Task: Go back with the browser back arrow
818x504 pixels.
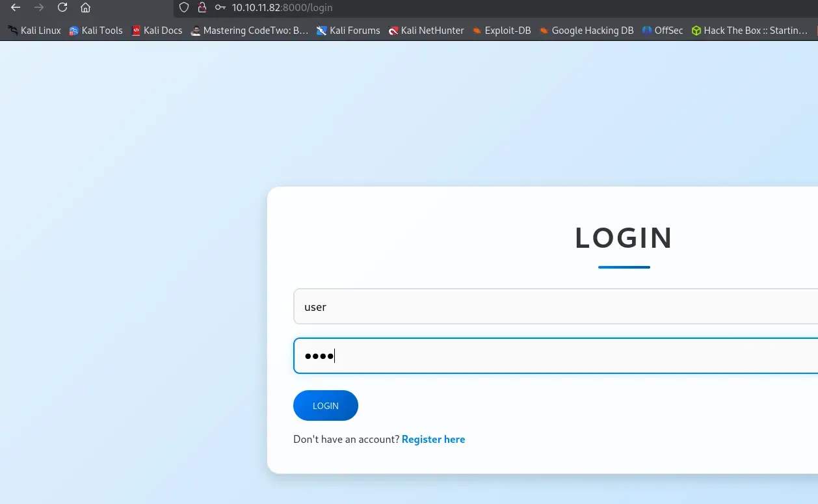Action: click(16, 8)
